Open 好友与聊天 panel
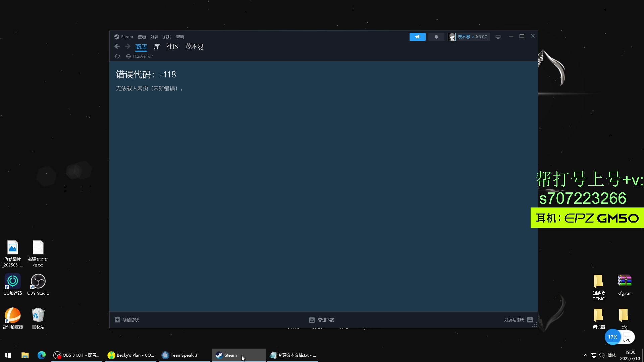Viewport: 644px width, 362px height. point(518,320)
